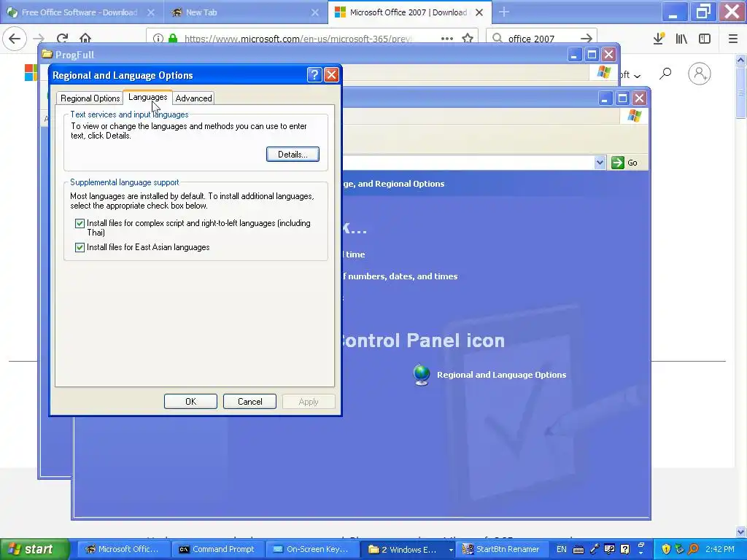Click green Go arrow in Control Panel
Screen dimensions: 747x560
618,163
